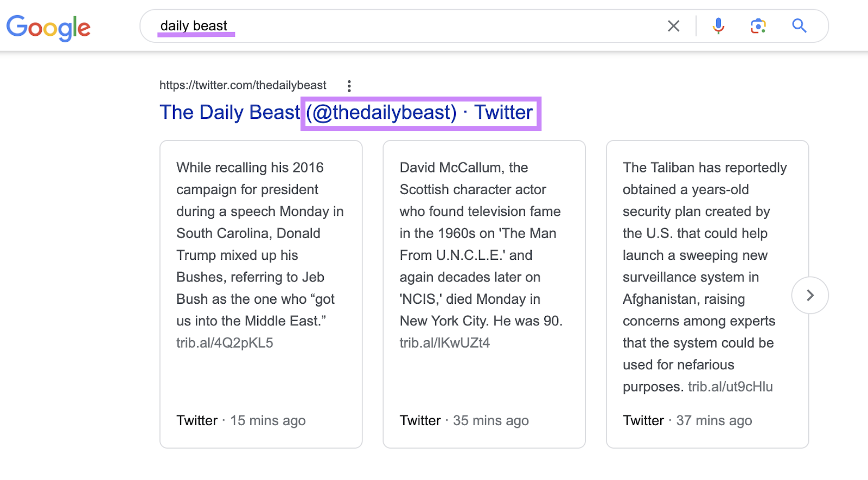Click the trib.al/lKwUZt4 link
Screen dimensions: 868x480
click(445, 343)
